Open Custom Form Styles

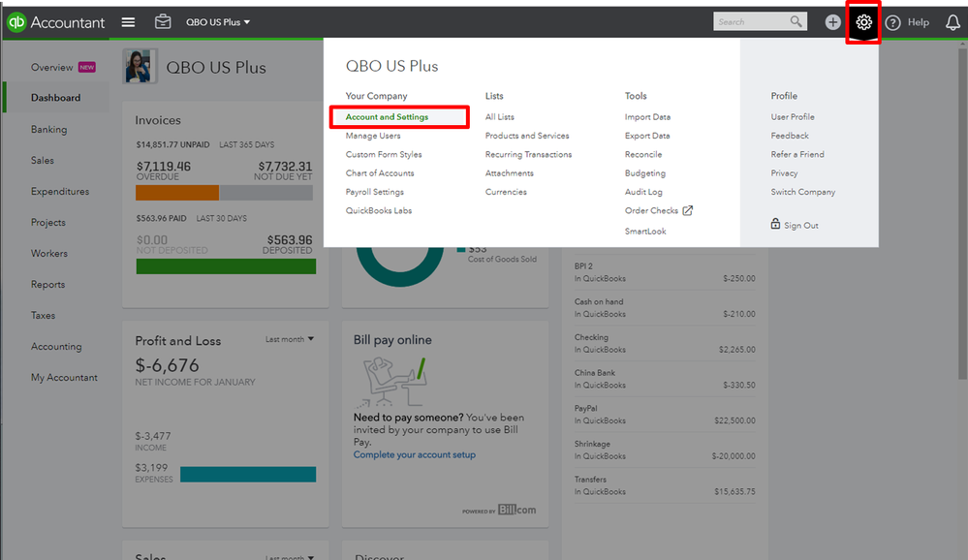coord(384,154)
